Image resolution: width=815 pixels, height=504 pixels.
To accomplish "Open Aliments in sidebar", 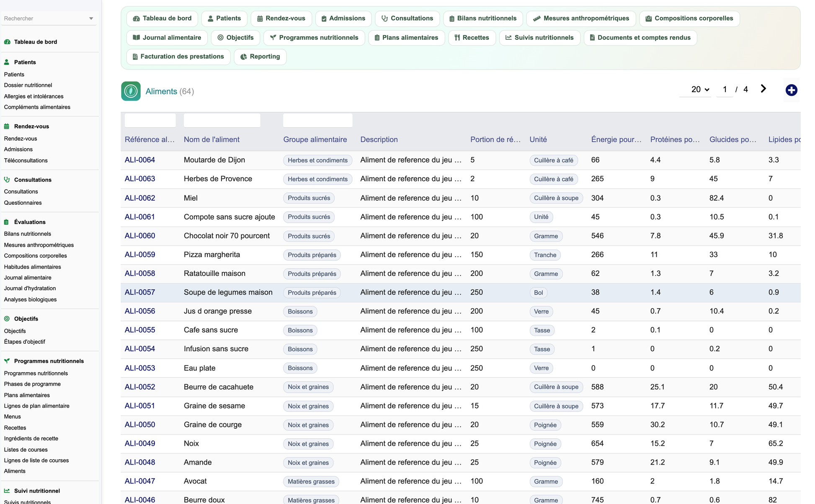I will tap(15, 471).
